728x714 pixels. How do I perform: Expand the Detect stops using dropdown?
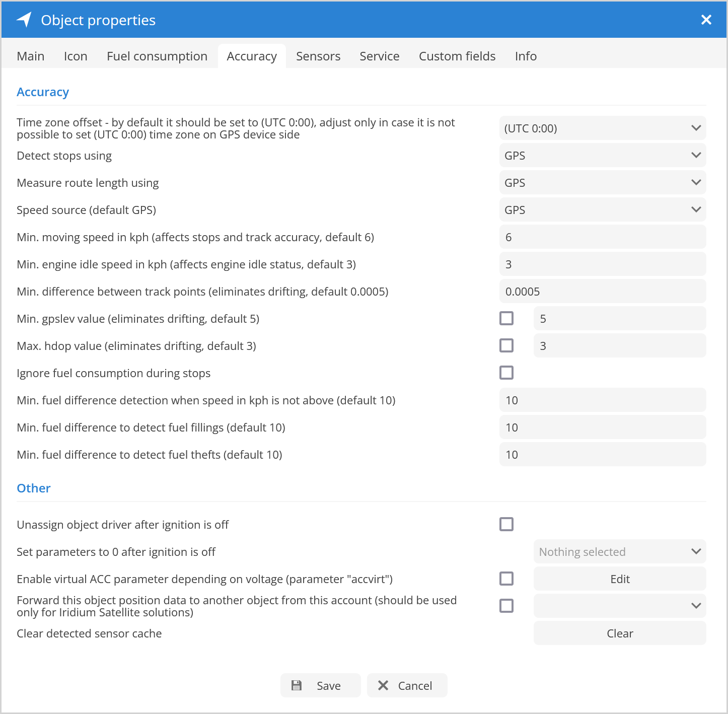click(602, 156)
